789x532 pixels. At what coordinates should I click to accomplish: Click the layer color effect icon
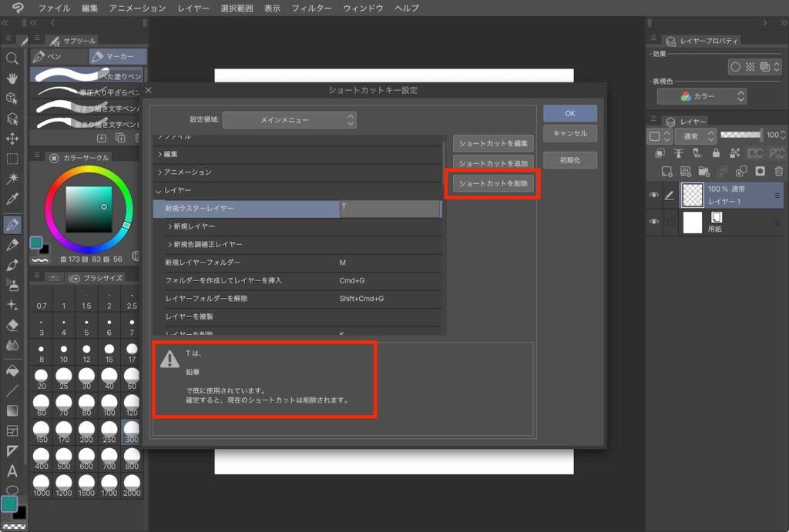tap(764, 67)
